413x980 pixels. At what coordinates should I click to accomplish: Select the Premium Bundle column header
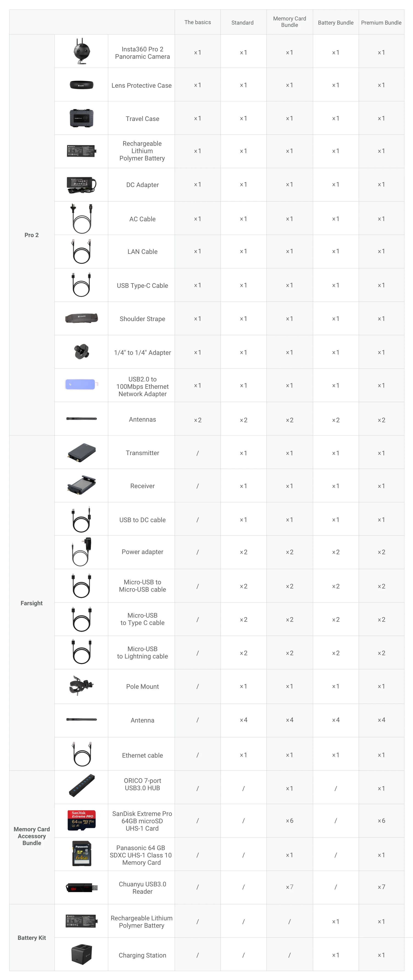pos(381,22)
